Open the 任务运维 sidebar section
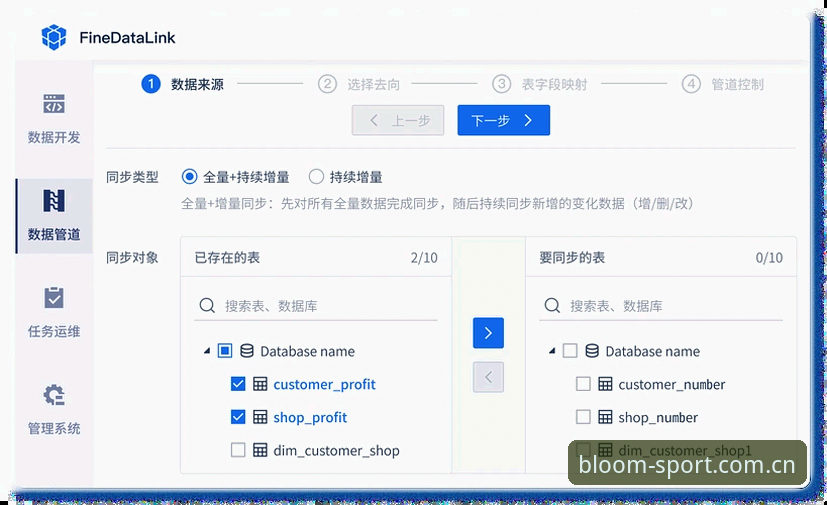The height and width of the screenshot is (505, 827). click(54, 312)
